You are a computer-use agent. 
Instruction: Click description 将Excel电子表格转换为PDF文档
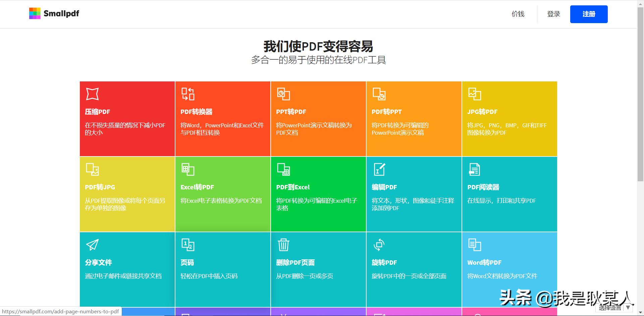click(x=221, y=201)
